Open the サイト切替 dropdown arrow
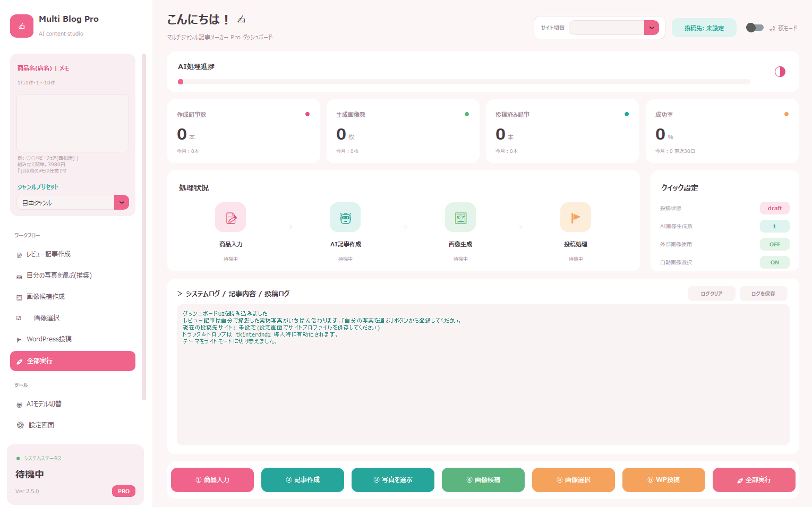The height and width of the screenshot is (507, 812). pos(652,28)
